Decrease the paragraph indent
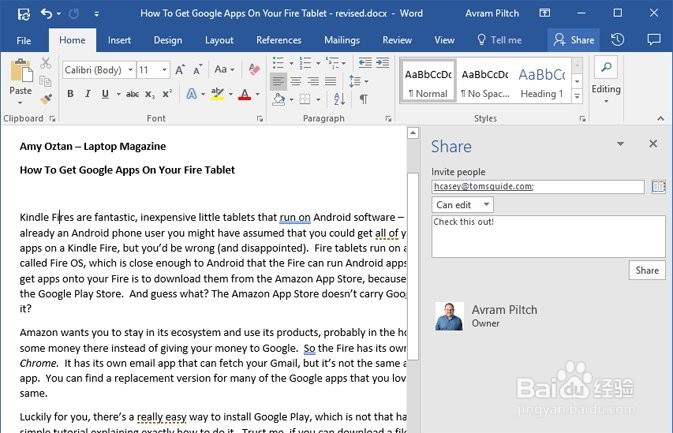 point(365,63)
